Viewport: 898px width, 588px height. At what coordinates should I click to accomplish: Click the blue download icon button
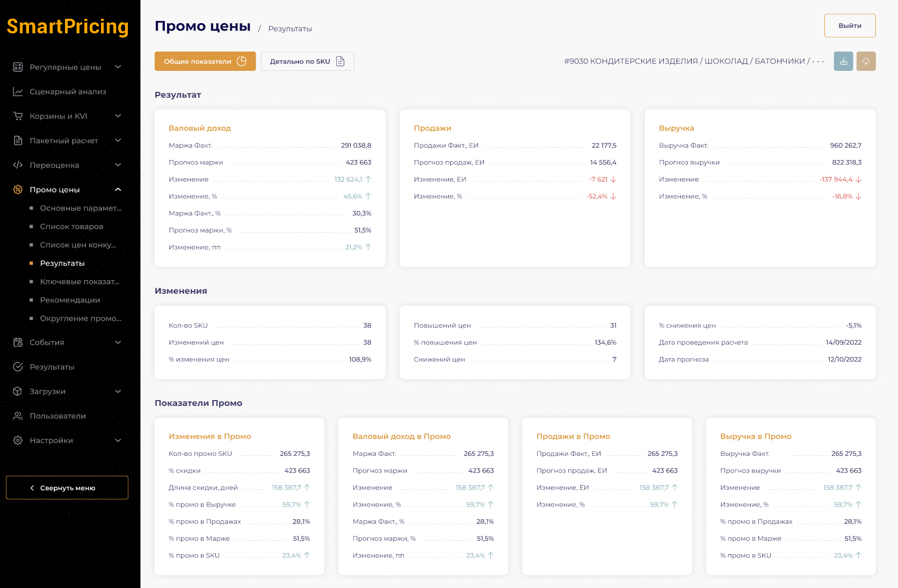pyautogui.click(x=843, y=61)
